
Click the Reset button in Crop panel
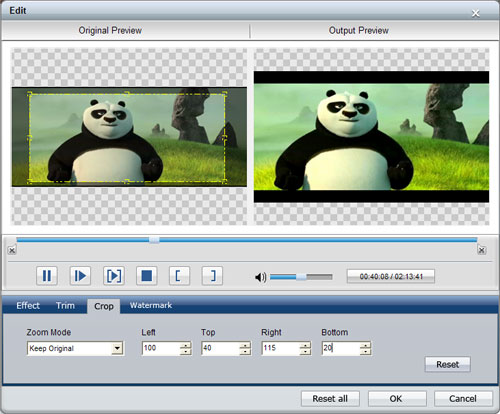pos(448,364)
